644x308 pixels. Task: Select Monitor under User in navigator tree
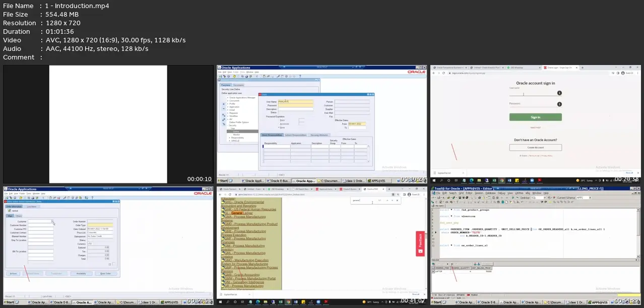[236, 135]
